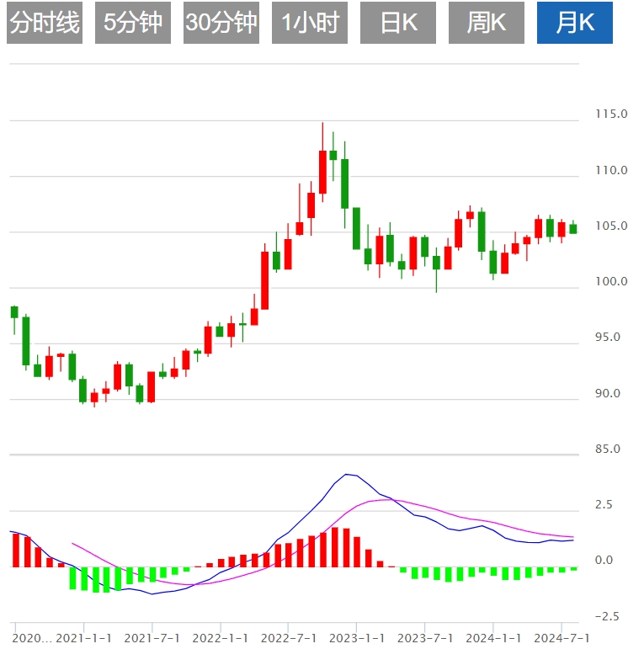
Task: Switch to the 分时线 chart tab
Action: pyautogui.click(x=45, y=23)
